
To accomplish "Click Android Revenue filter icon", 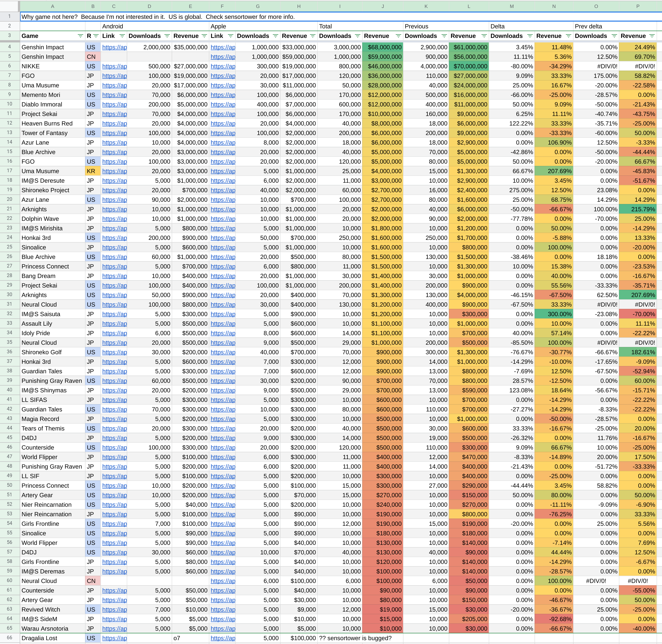I will click(x=204, y=36).
